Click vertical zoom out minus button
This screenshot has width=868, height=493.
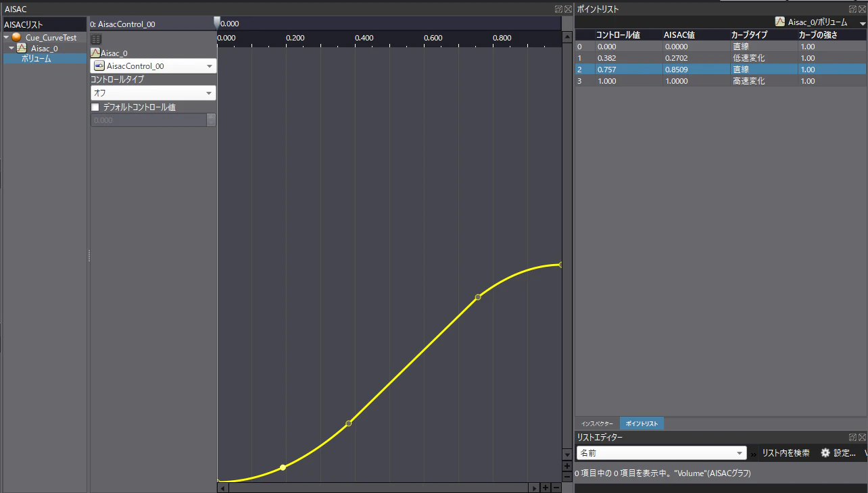(x=567, y=477)
